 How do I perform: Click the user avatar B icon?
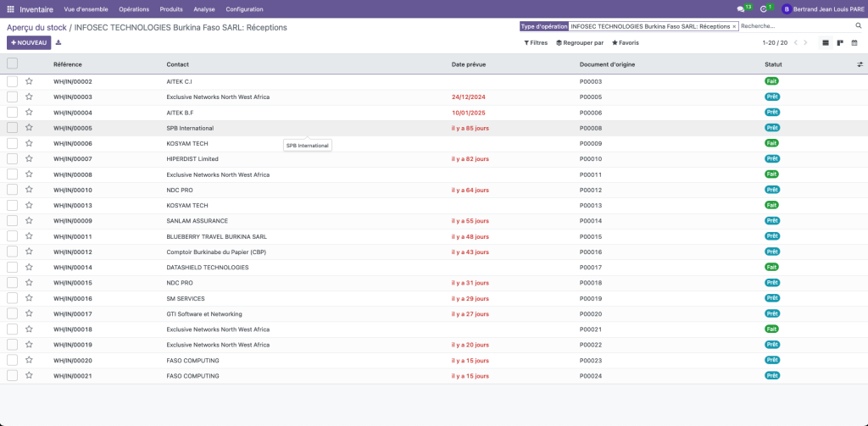click(786, 9)
